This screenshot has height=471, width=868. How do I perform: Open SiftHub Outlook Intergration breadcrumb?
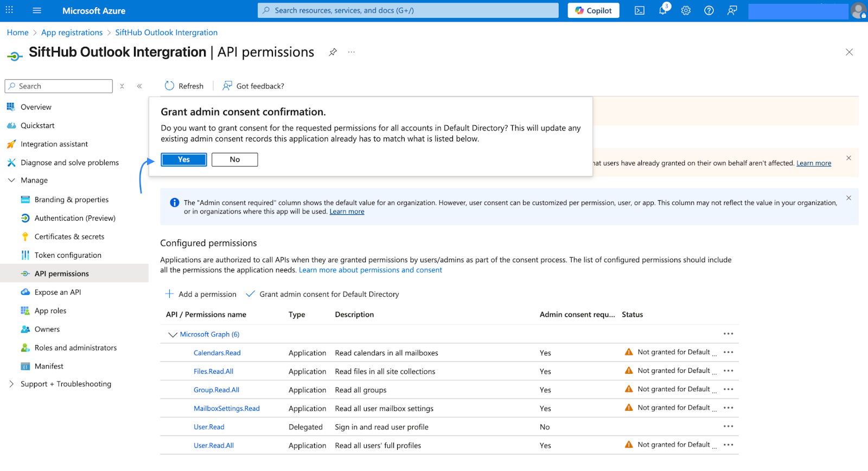click(166, 33)
